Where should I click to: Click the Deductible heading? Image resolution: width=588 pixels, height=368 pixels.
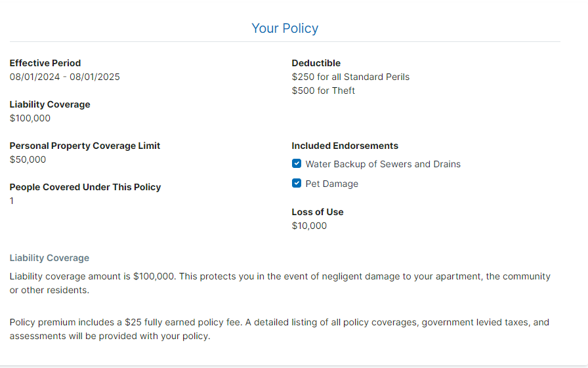click(316, 63)
